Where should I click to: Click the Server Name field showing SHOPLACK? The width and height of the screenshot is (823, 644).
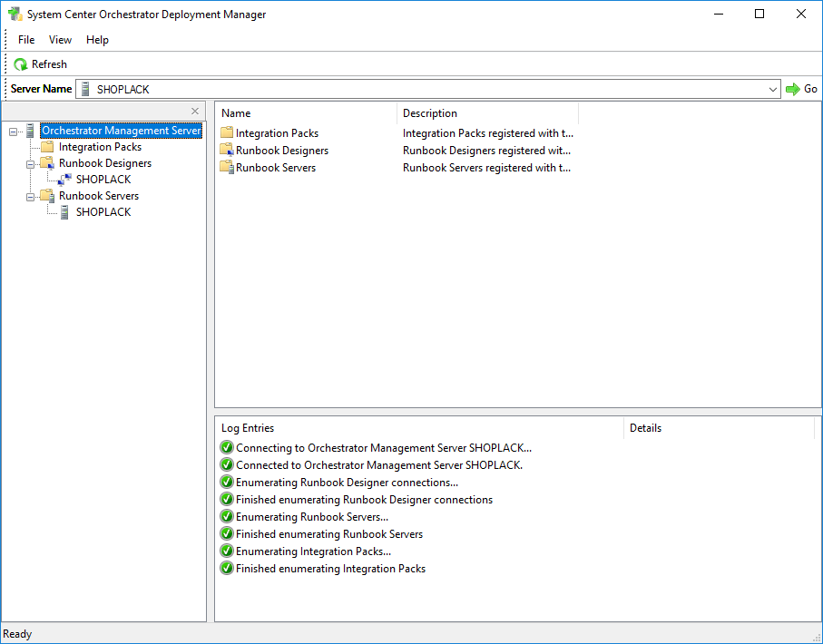[427, 89]
